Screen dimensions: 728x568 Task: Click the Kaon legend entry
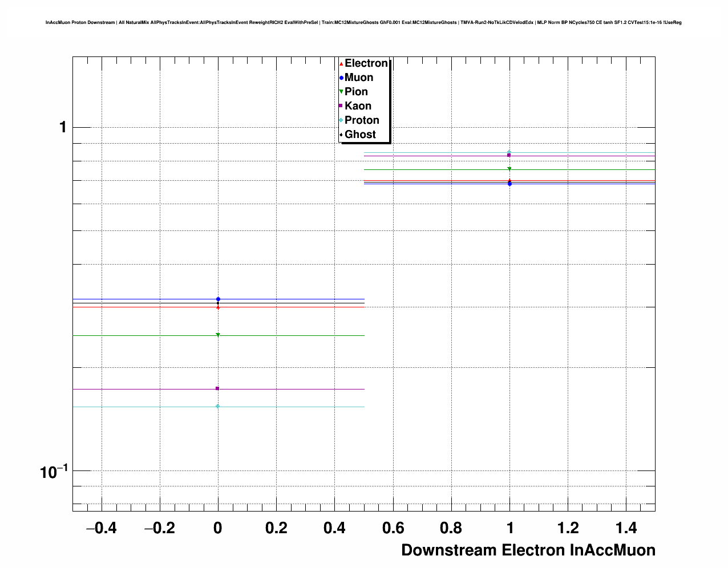tap(355, 106)
